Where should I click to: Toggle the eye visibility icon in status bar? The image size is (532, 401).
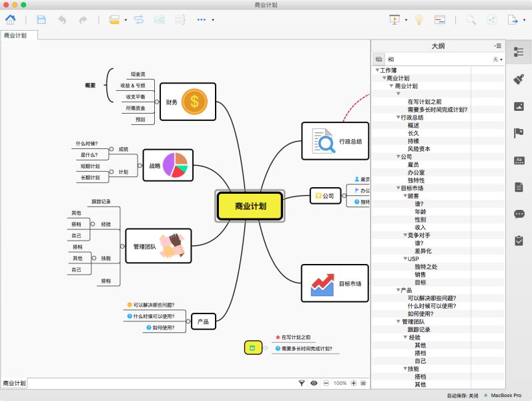[x=314, y=383]
